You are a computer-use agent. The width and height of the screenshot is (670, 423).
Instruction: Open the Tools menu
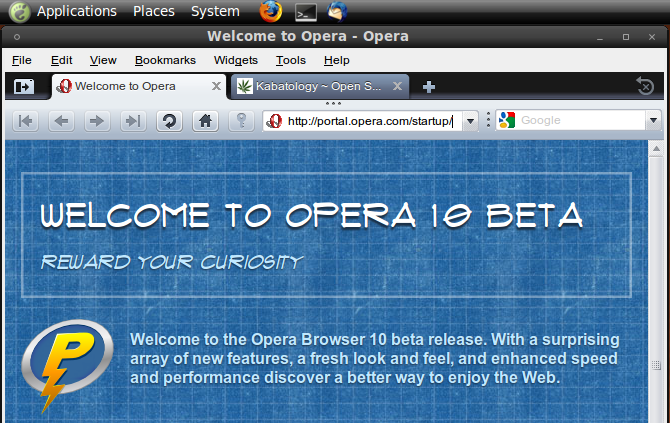[x=291, y=60]
